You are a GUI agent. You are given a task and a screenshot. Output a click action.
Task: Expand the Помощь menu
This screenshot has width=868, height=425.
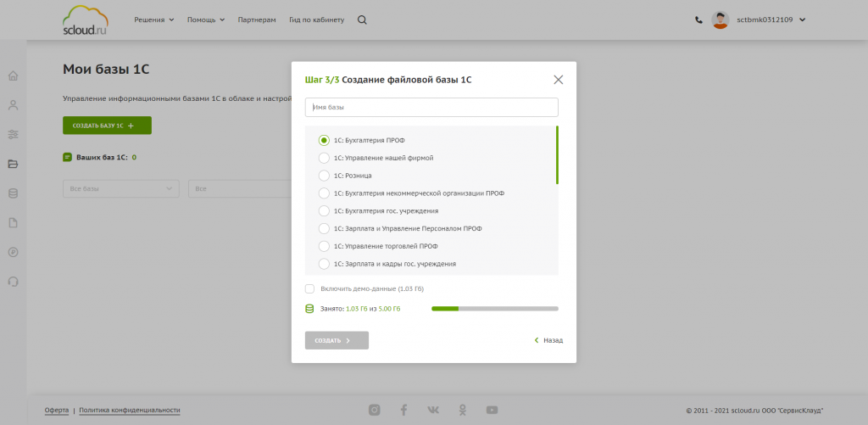pos(206,20)
